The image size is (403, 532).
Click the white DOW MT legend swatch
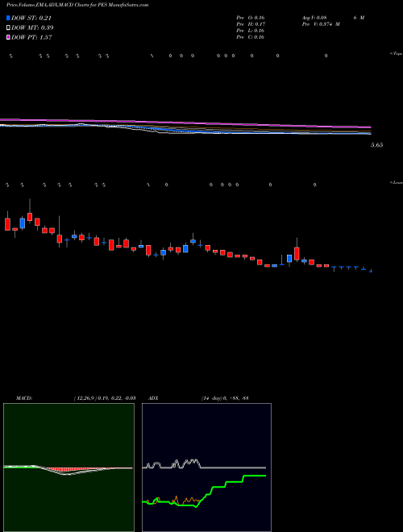[x=8, y=28]
